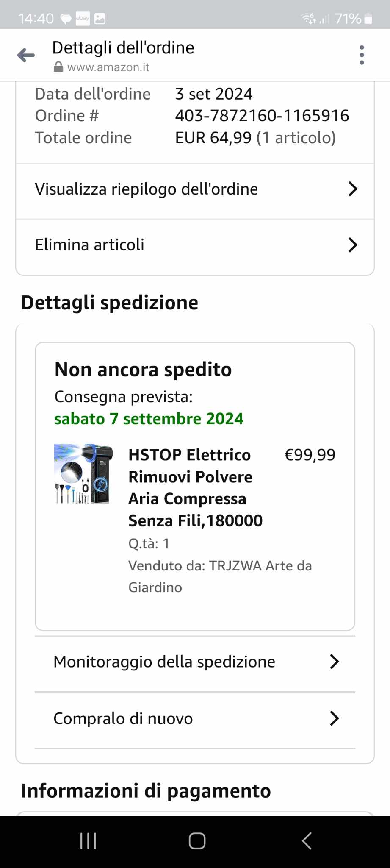Tap the eBay notification icon in status bar
Screen dimensions: 390x868
83,18
